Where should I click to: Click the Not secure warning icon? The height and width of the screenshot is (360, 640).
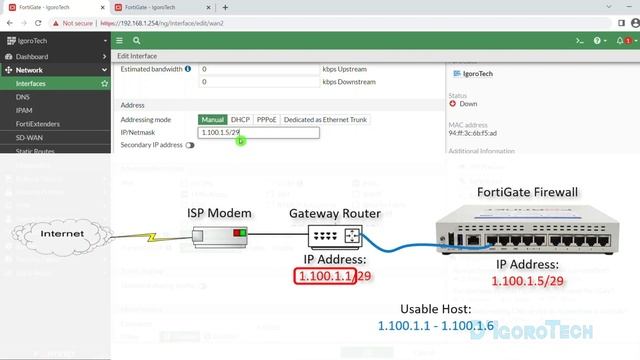tap(56, 23)
